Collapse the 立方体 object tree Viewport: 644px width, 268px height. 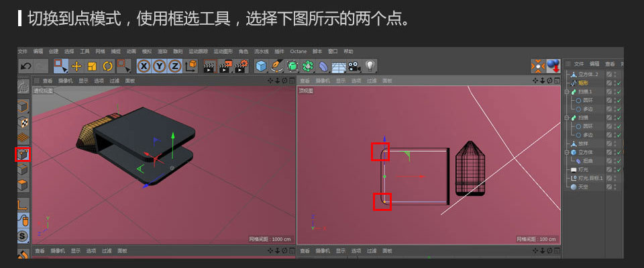pyautogui.click(x=568, y=152)
